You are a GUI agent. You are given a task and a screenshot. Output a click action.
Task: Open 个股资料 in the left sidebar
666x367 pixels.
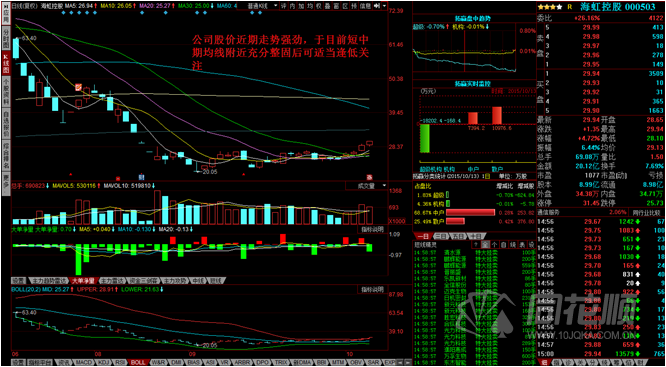coord(6,91)
